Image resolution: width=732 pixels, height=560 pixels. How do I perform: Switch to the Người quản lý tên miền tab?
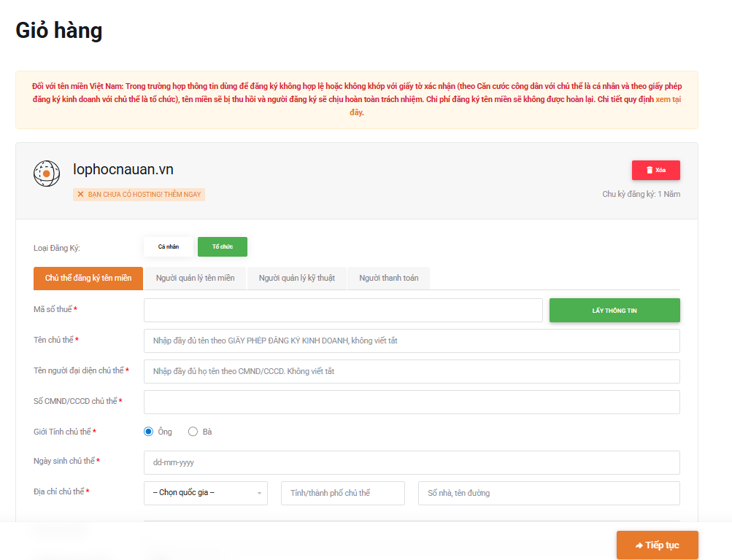[195, 278]
